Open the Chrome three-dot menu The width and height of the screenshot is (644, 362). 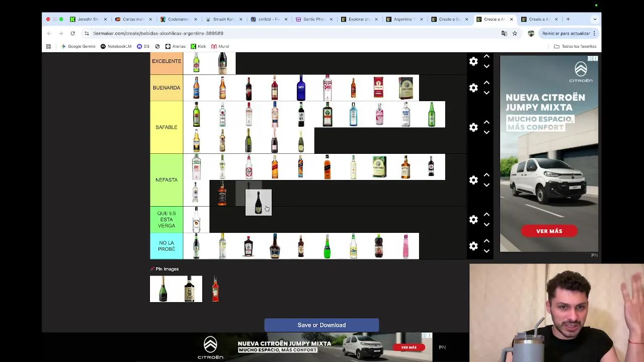tap(594, 33)
